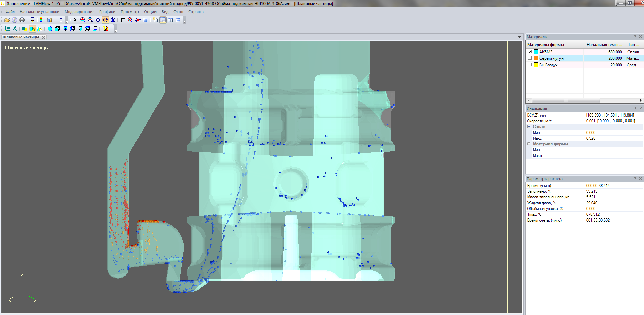This screenshot has width=644, height=315.
Task: Click the materials list scroll right arrow
Action: pyautogui.click(x=641, y=100)
